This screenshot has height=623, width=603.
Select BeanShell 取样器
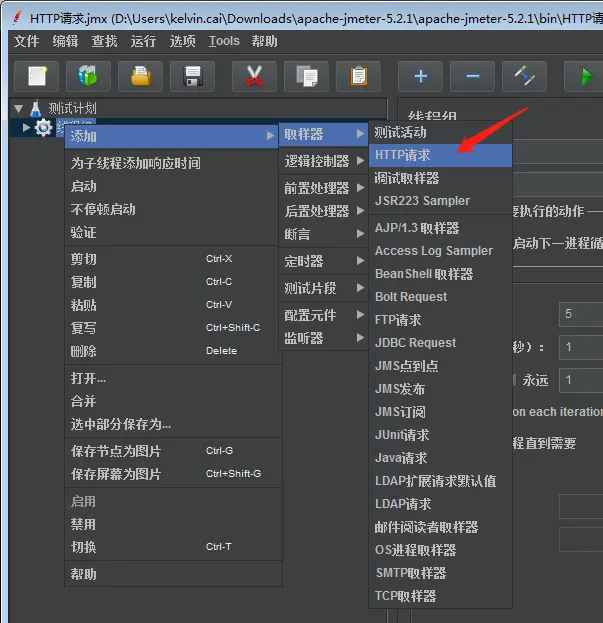[x=440, y=274]
